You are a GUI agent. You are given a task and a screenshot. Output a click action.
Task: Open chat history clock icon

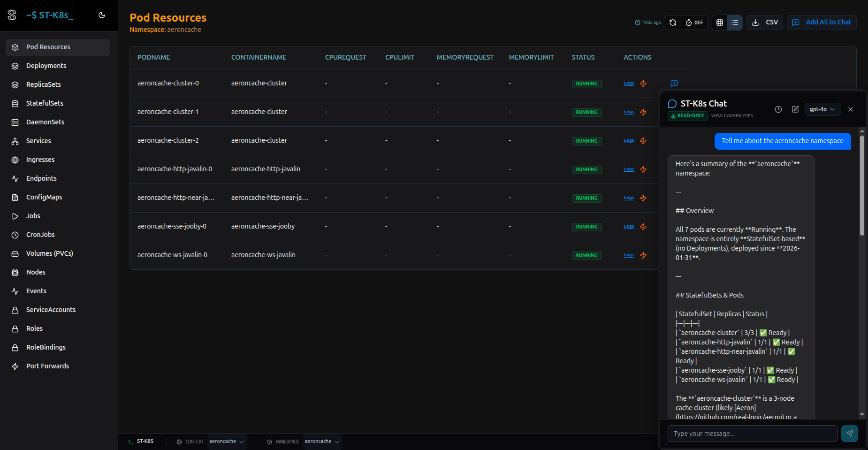pyautogui.click(x=778, y=109)
